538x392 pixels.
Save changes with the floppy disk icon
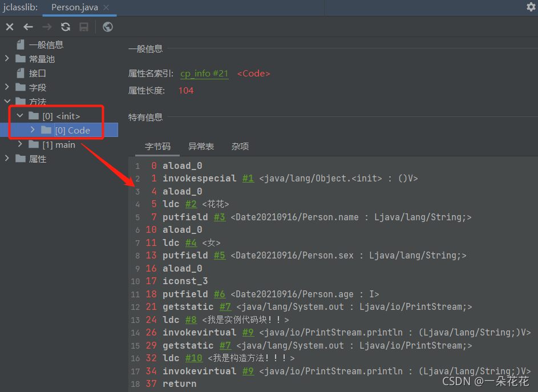84,27
